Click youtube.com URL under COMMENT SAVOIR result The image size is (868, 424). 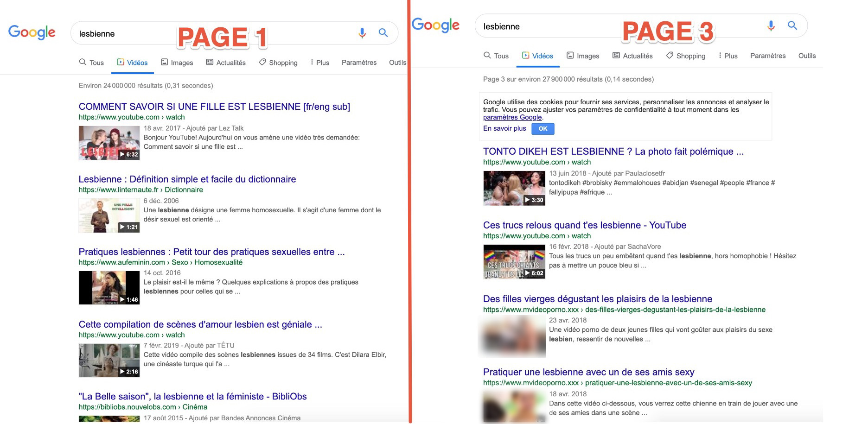(132, 117)
